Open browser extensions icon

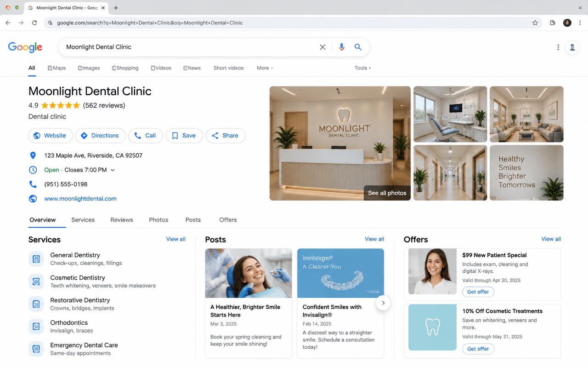(553, 23)
